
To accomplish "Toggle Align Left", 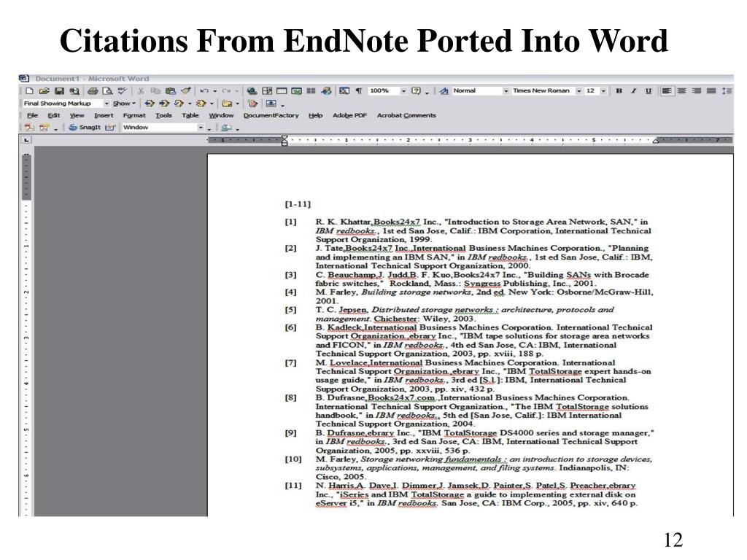I will [667, 91].
